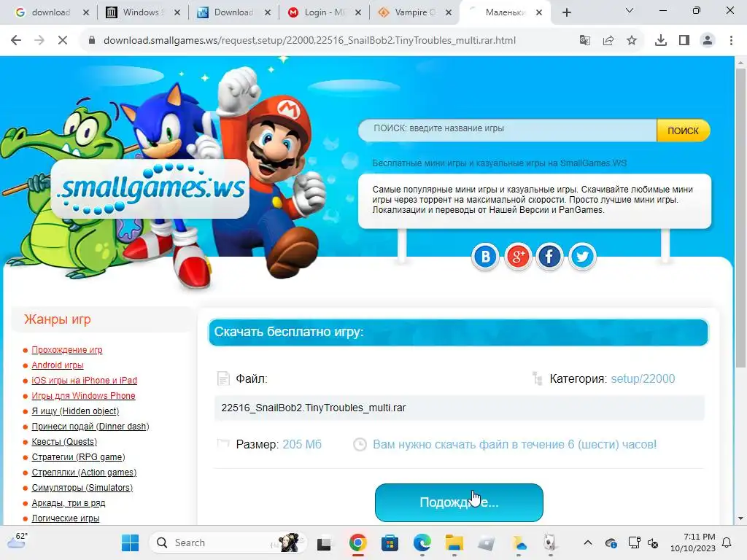Click the 205 Мб size value
Image resolution: width=747 pixels, height=560 pixels.
click(302, 444)
